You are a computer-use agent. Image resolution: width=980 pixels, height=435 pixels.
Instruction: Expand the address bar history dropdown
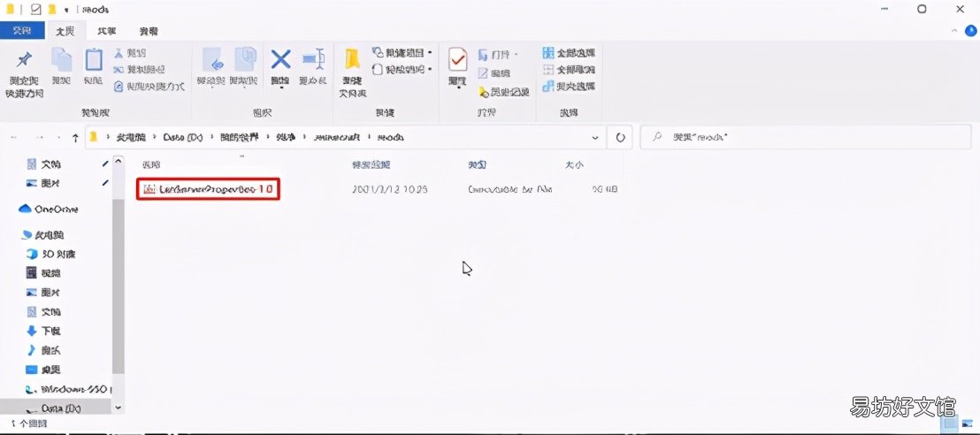(x=594, y=137)
